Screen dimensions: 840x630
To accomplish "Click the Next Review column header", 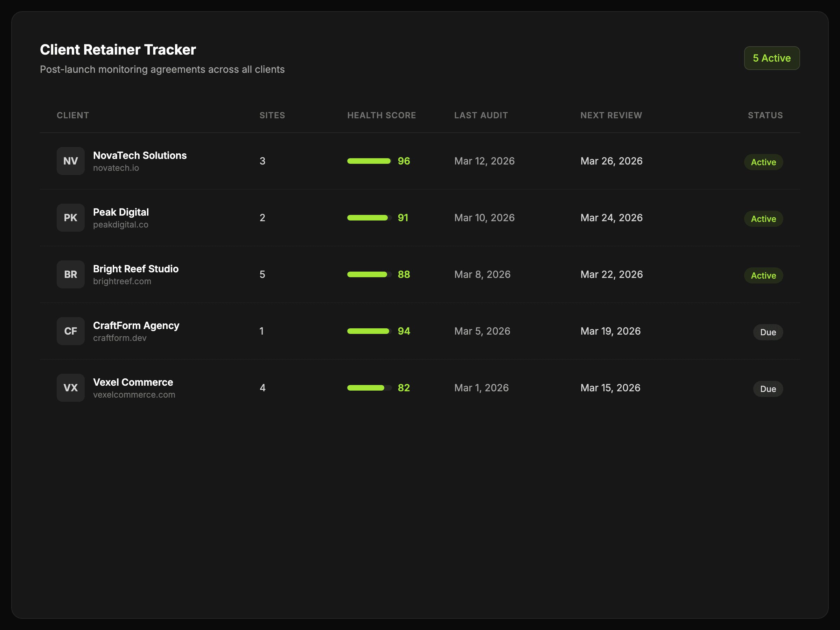I will pos(611,115).
